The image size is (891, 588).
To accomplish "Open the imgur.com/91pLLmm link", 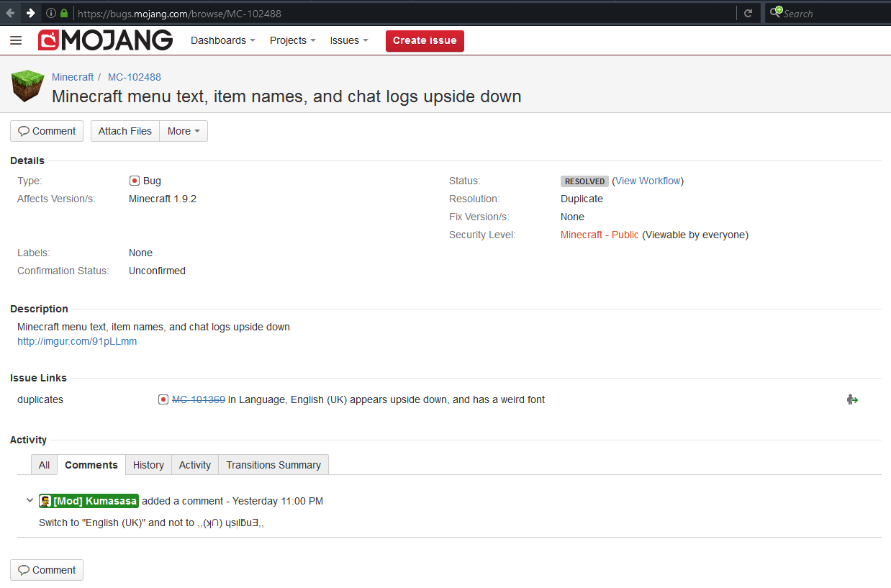I will click(x=77, y=341).
